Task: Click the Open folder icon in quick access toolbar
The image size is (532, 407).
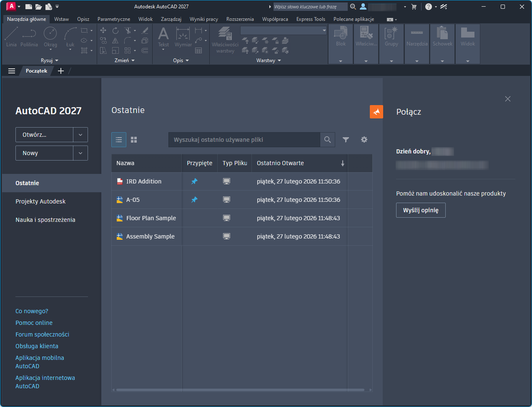Action: pos(39,7)
